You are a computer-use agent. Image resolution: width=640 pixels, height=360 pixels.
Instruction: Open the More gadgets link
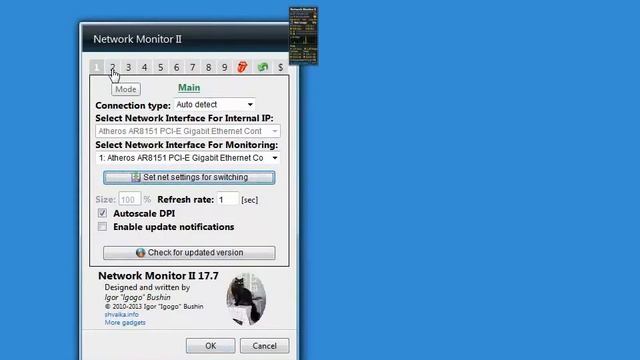pos(125,322)
